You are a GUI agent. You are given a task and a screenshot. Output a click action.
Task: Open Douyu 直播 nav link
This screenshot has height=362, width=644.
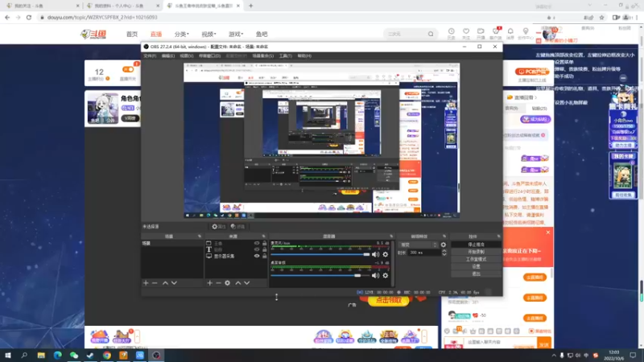tap(156, 34)
